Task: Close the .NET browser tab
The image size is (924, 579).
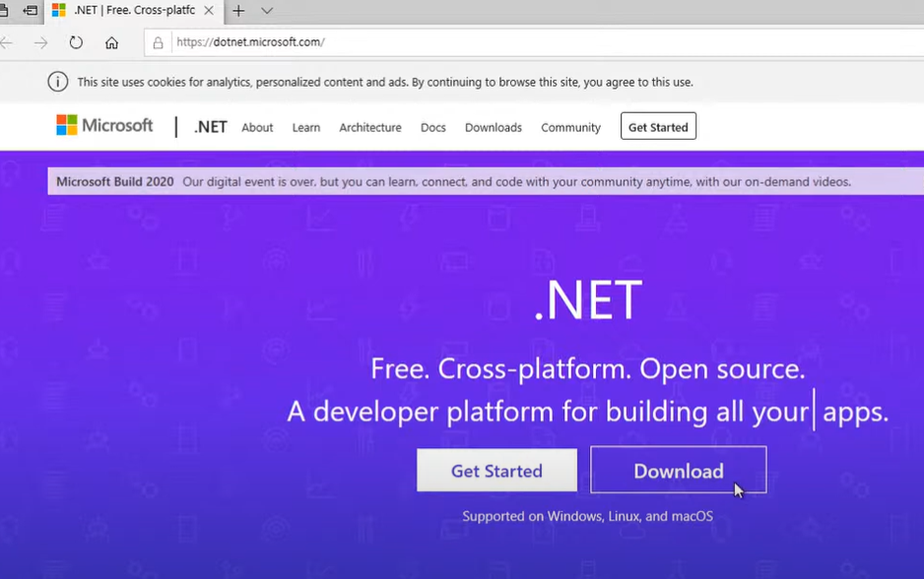Action: pyautogui.click(x=209, y=11)
